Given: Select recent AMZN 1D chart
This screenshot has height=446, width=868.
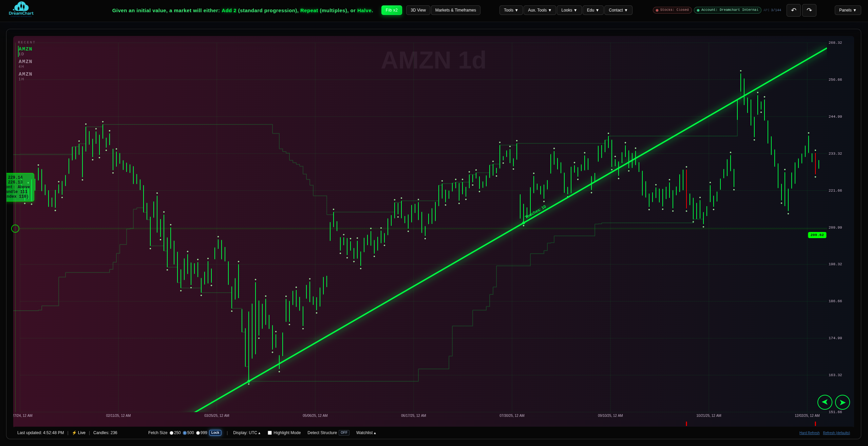Looking at the screenshot, I should tap(25, 51).
